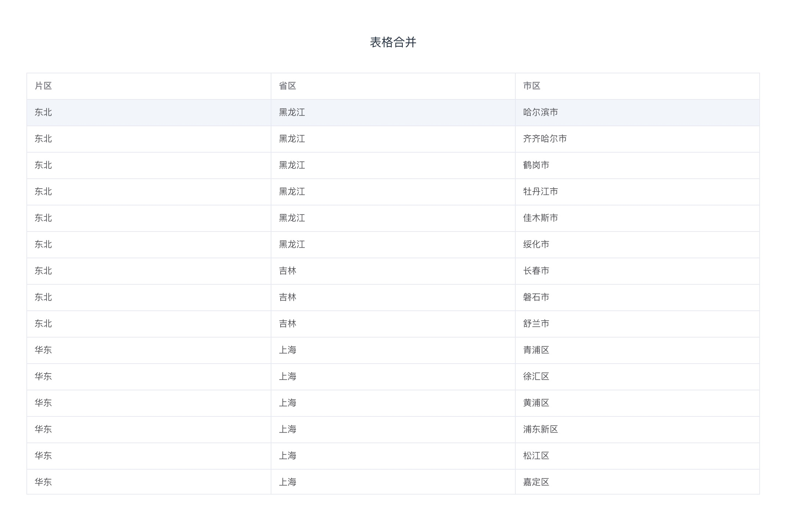Click the 市区 column header
Image resolution: width=793 pixels, height=532 pixels.
(531, 86)
